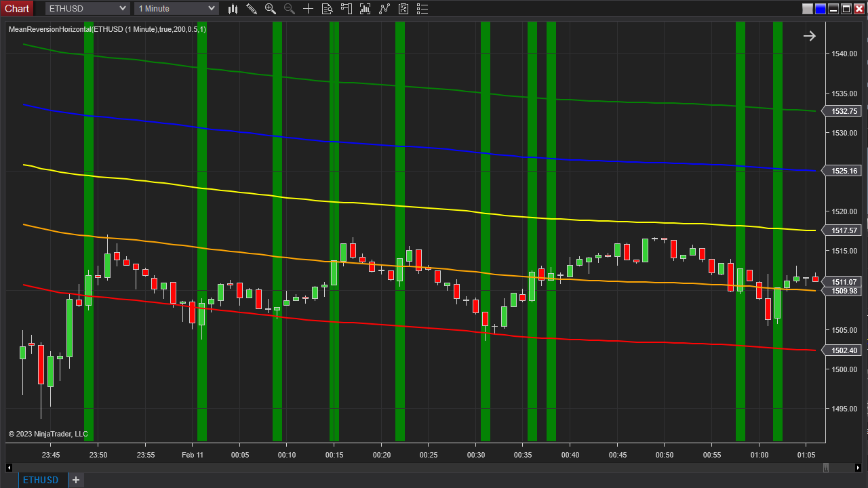Click the 00:30 time axis label
Viewport: 868px width, 488px height.
click(x=476, y=455)
